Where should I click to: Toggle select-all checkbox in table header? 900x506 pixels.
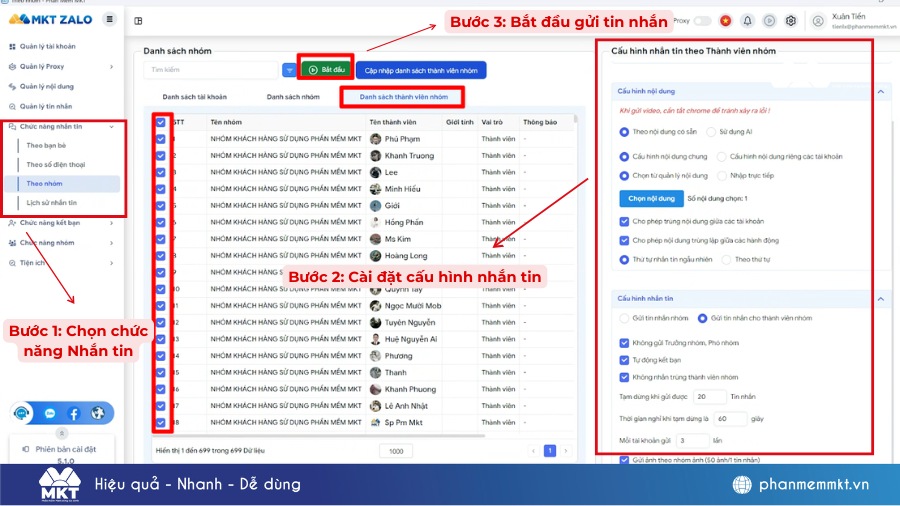point(161,122)
